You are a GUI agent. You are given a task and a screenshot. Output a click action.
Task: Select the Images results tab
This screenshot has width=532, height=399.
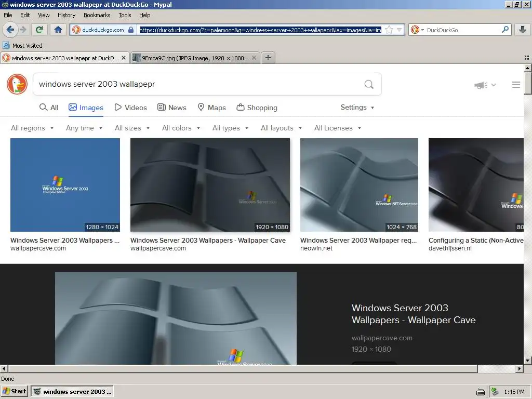(x=86, y=108)
